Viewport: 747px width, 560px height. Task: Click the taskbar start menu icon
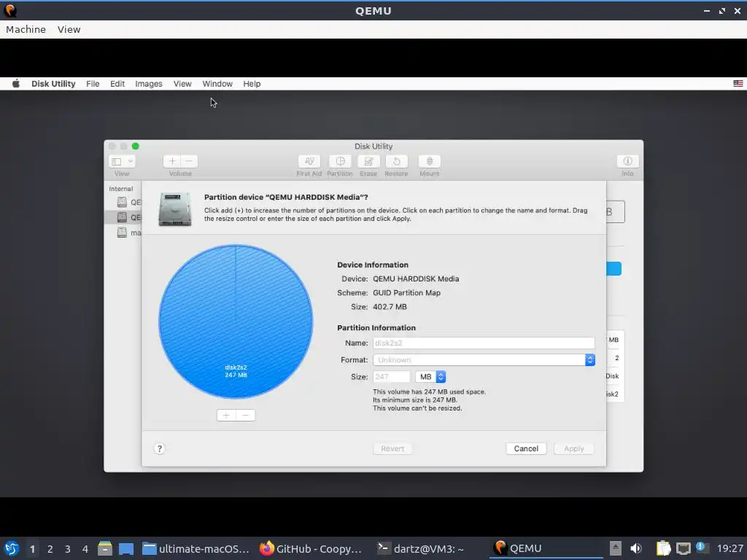tap(12, 548)
